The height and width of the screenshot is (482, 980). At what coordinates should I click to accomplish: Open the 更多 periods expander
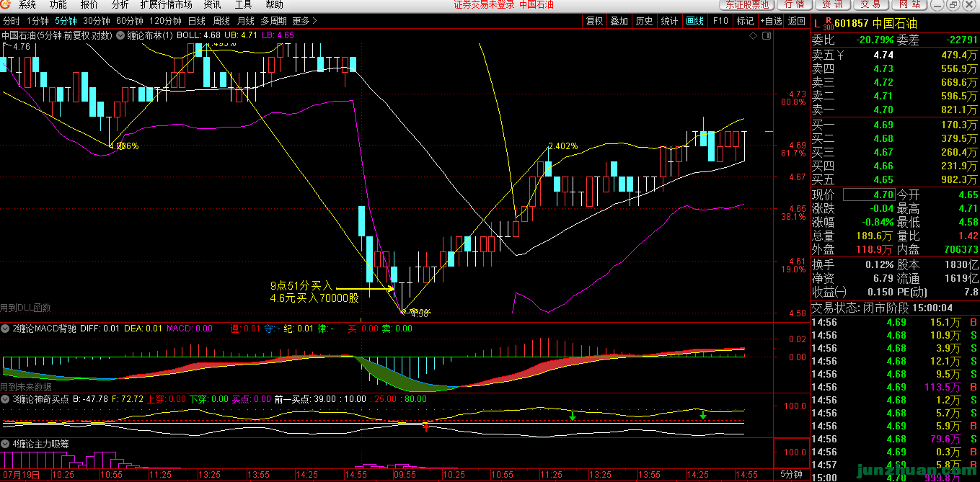[x=304, y=21]
